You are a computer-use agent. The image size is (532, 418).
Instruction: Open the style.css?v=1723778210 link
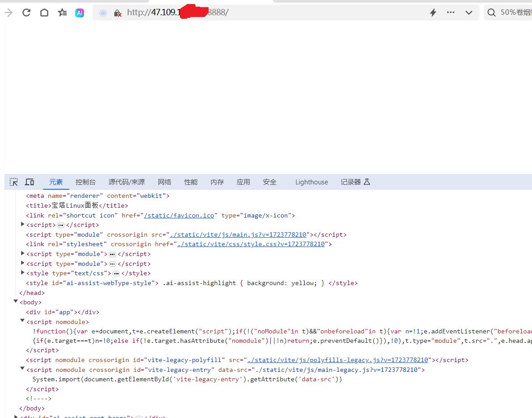251,244
